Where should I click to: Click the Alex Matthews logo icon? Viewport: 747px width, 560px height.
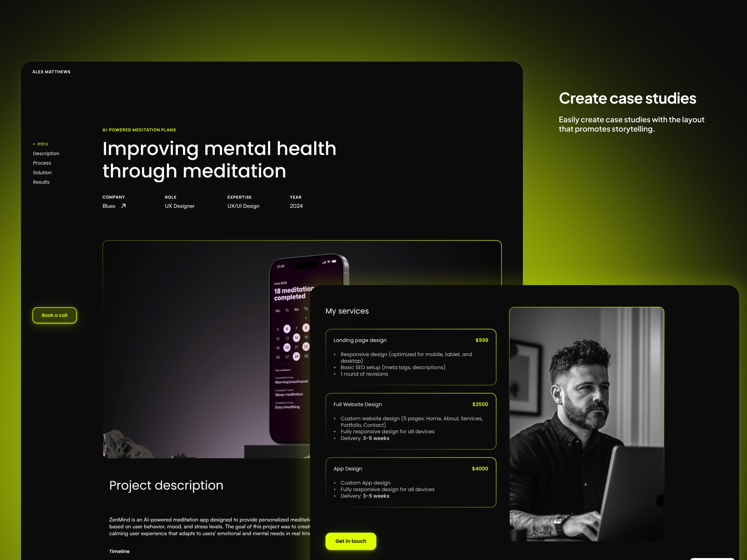point(51,72)
